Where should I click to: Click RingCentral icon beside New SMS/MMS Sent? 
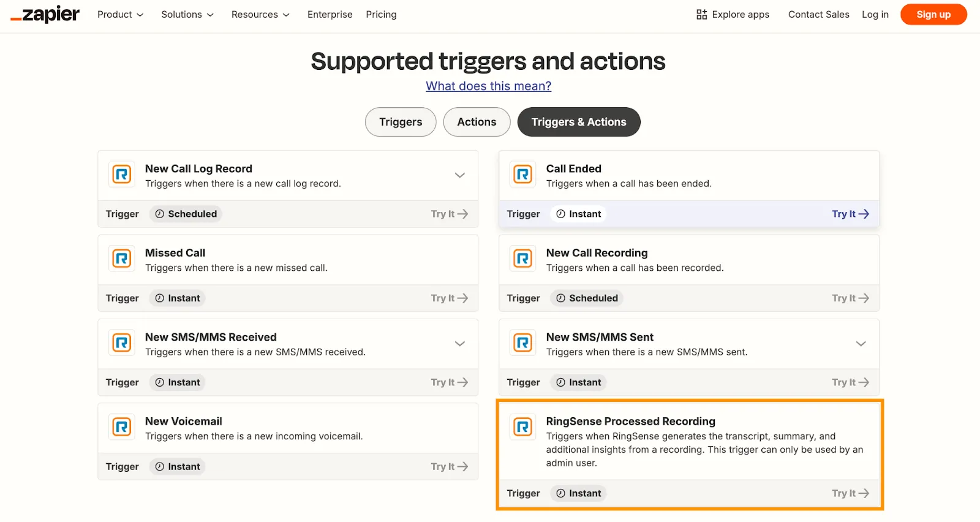pyautogui.click(x=522, y=343)
